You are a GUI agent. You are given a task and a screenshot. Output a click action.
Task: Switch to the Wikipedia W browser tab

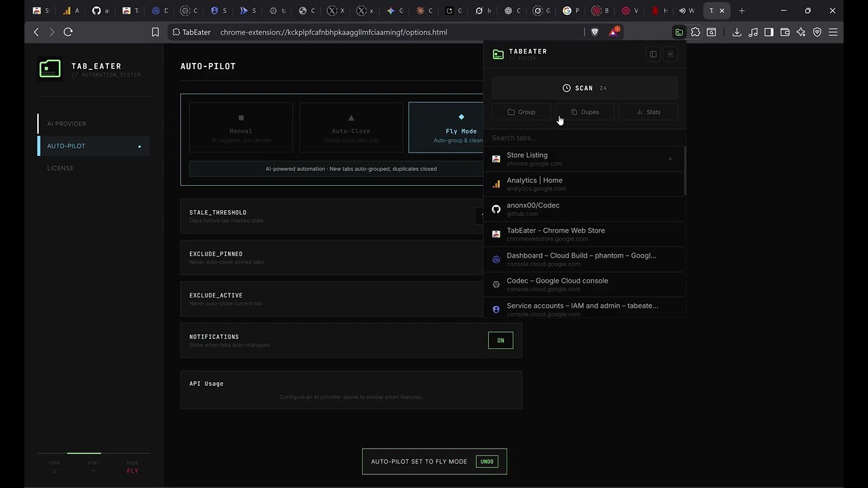coord(686,10)
